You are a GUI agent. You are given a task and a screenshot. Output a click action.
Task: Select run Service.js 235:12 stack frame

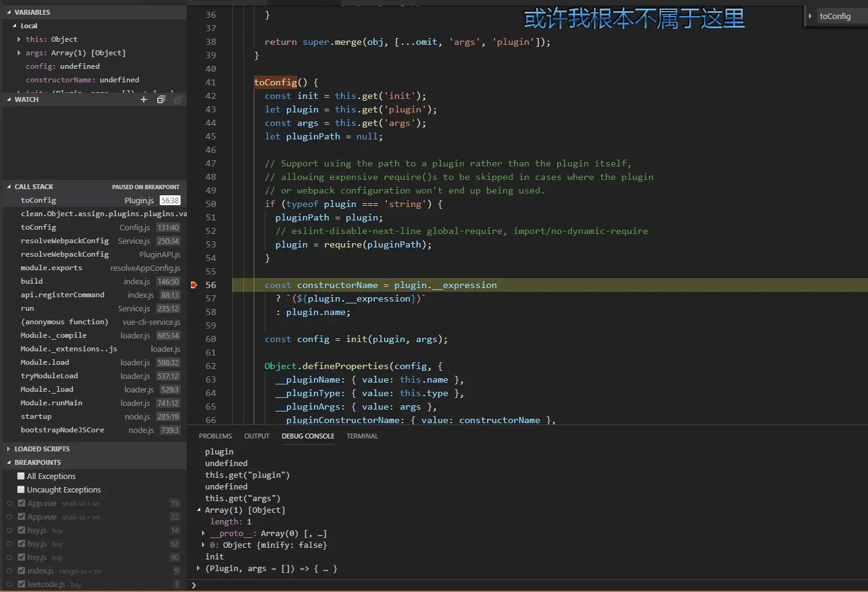coord(95,308)
